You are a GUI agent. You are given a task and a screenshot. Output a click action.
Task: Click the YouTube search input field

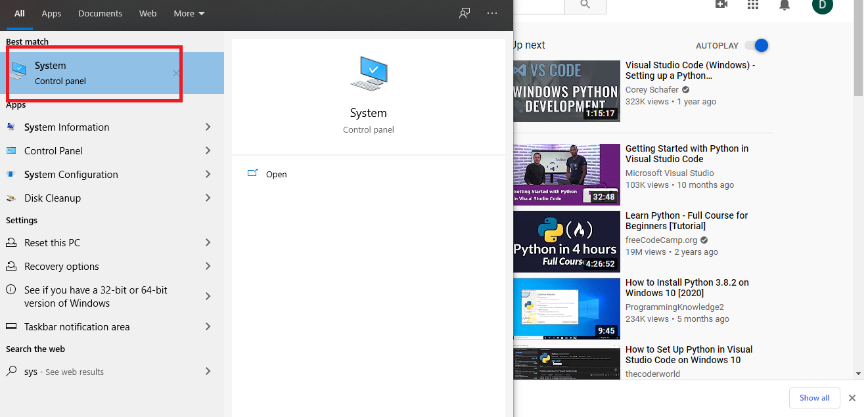[x=539, y=5]
